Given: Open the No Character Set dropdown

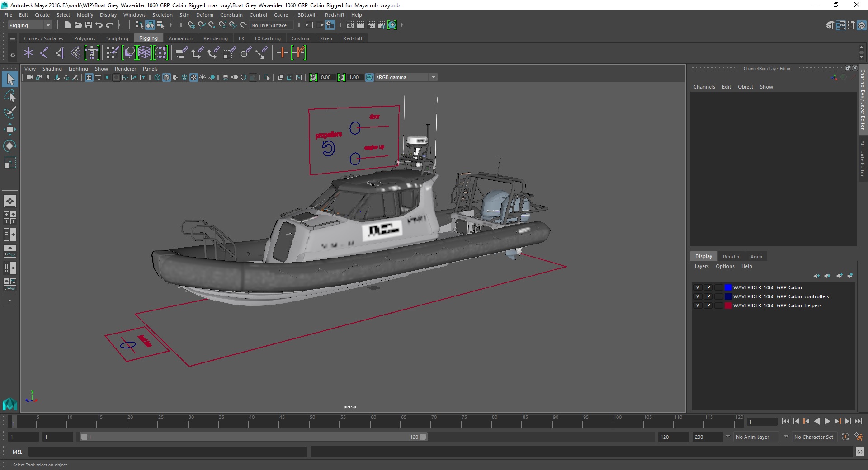Looking at the screenshot, I should coord(814,437).
